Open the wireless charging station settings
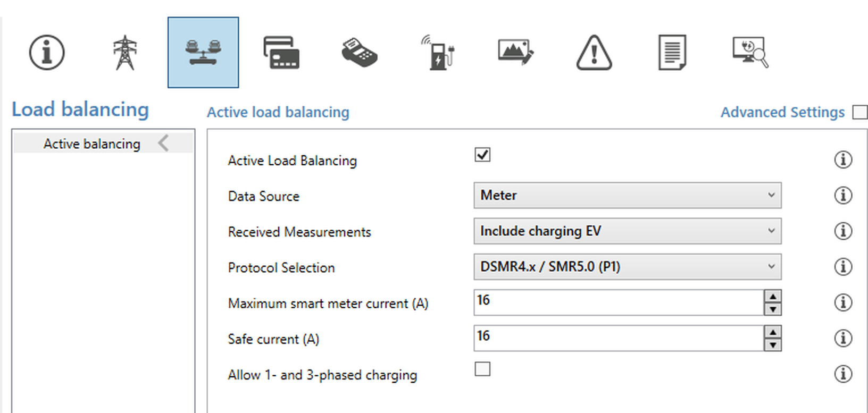The image size is (868, 413). point(438,53)
